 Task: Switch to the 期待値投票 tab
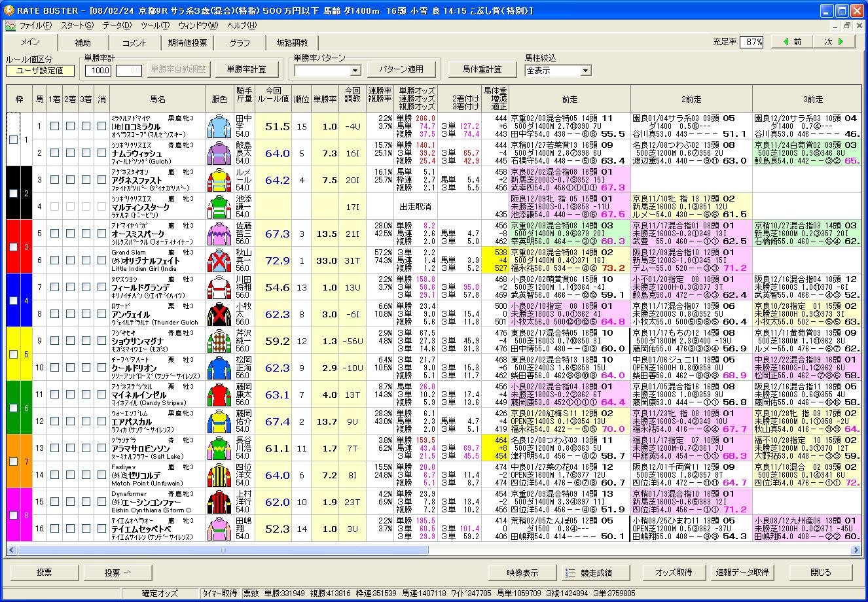coord(187,43)
